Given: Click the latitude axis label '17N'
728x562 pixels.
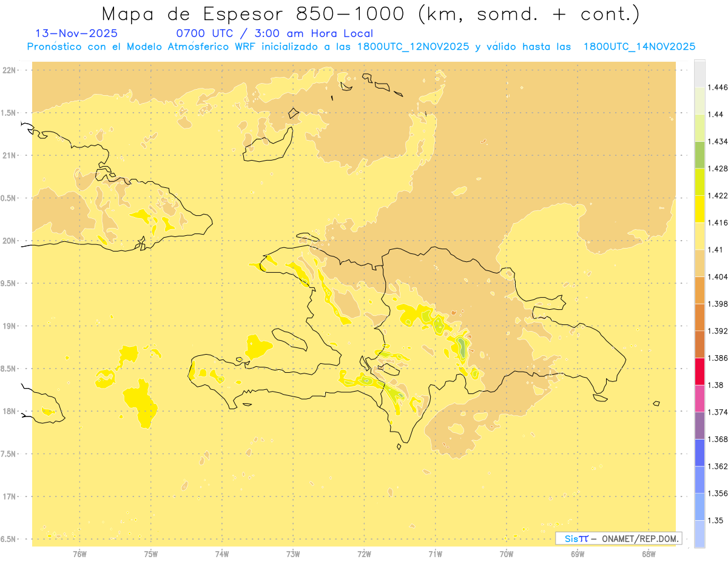Looking at the screenshot, I should click(x=8, y=497).
